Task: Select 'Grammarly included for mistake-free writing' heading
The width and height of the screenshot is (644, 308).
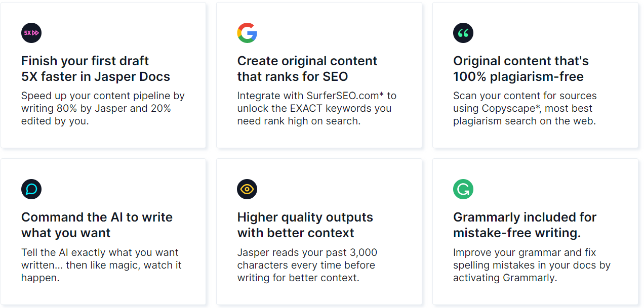Action: coord(525,225)
